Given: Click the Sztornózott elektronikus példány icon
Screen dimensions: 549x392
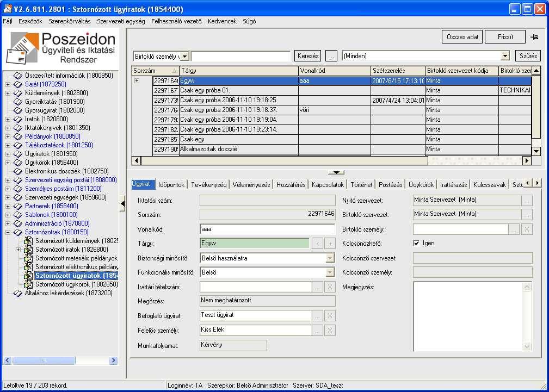Looking at the screenshot, I should point(28,267).
